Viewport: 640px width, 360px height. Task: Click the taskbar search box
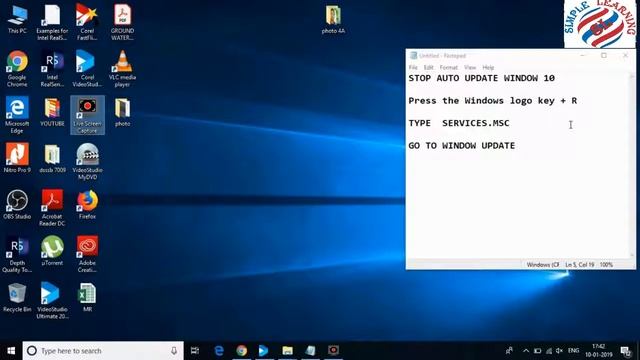tap(103, 351)
